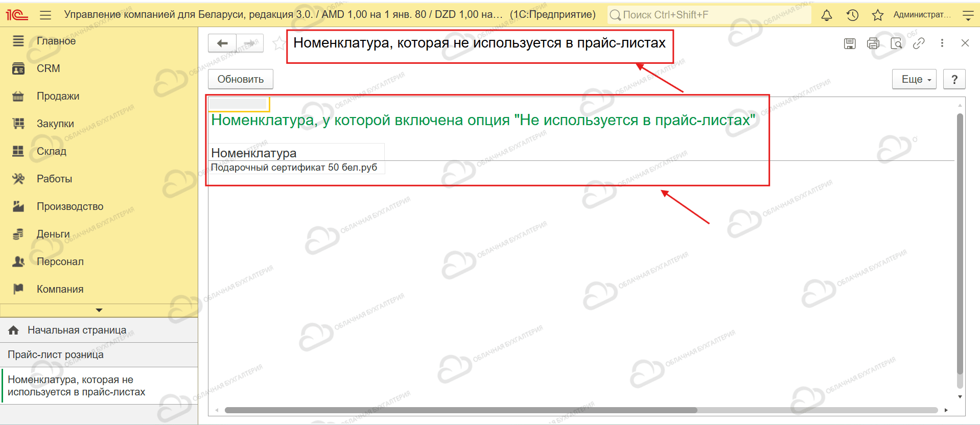
Task: Go back with the left arrow
Action: coord(222,43)
